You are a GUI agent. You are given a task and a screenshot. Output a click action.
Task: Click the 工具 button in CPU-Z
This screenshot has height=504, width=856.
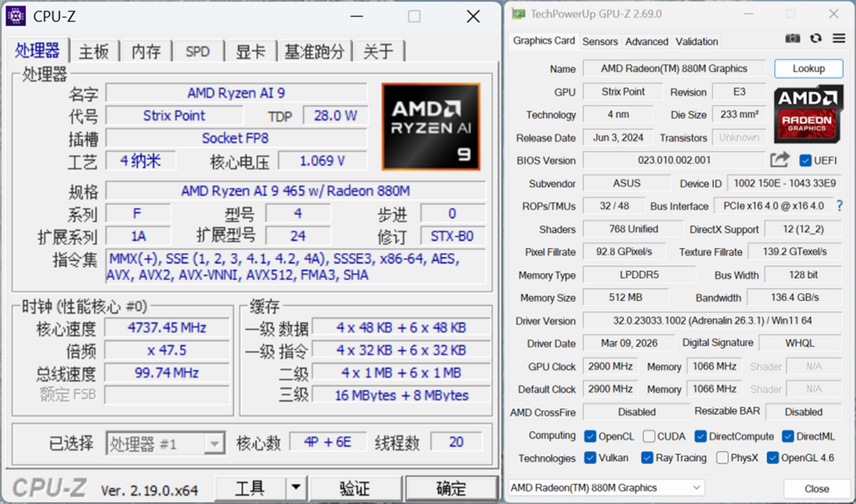coord(251,488)
